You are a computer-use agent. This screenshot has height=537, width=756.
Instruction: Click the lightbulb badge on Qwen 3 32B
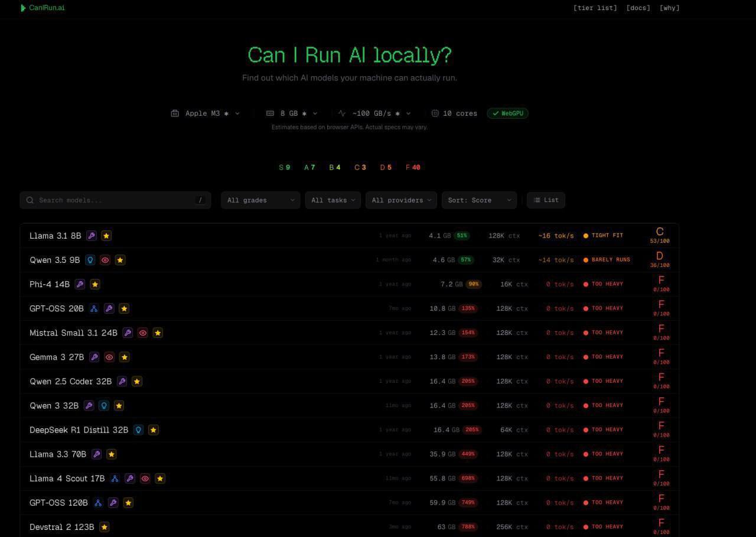click(x=104, y=405)
